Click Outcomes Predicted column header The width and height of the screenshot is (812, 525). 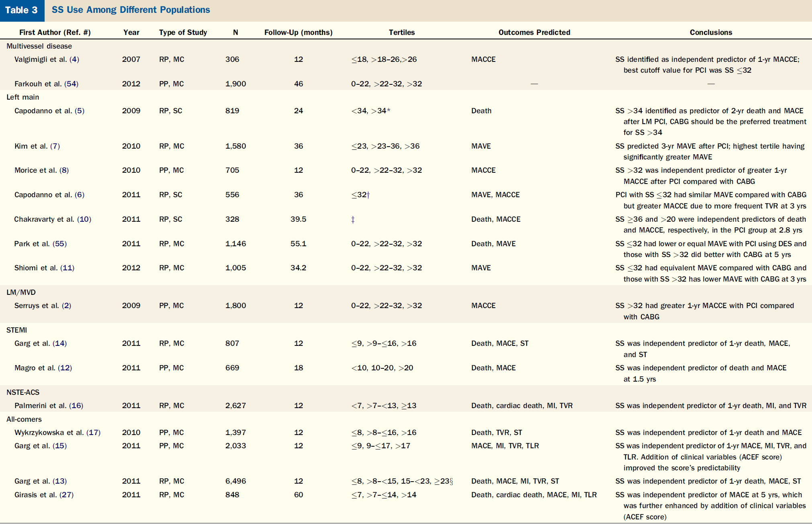coord(534,33)
